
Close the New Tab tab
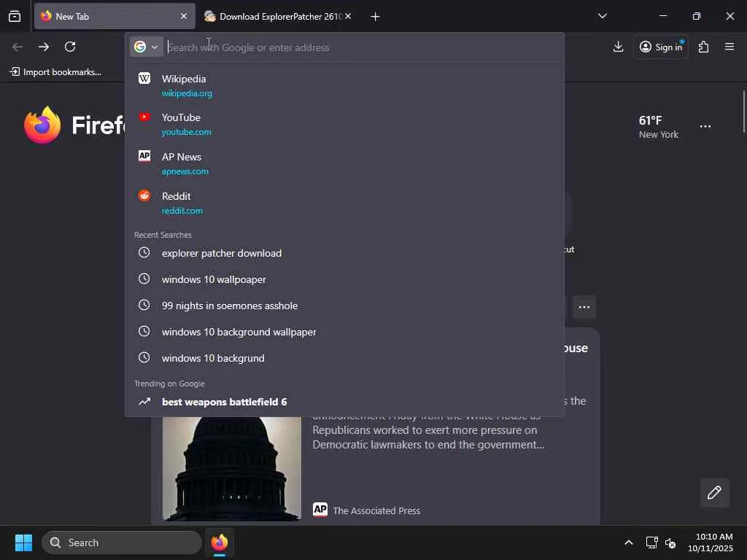(184, 16)
